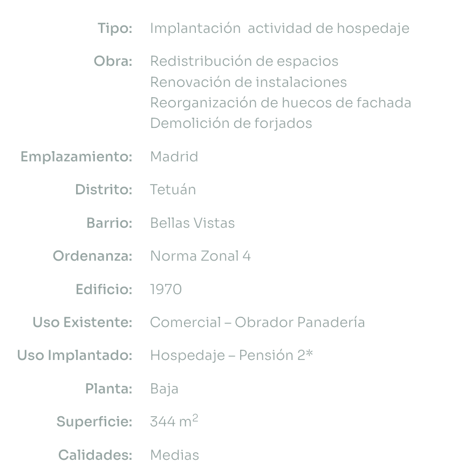Click the 'Emplazamiento:' label
This screenshot has width=464, height=476.
[x=76, y=157]
